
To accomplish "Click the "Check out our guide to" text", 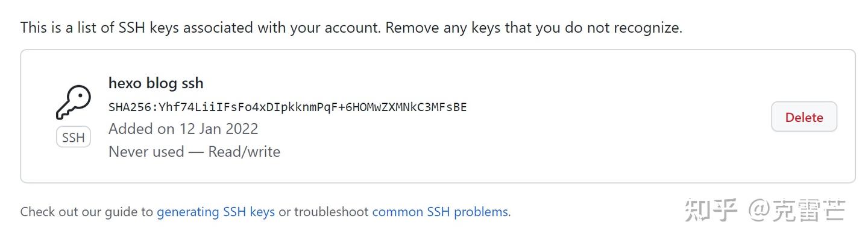I will click(x=87, y=212).
